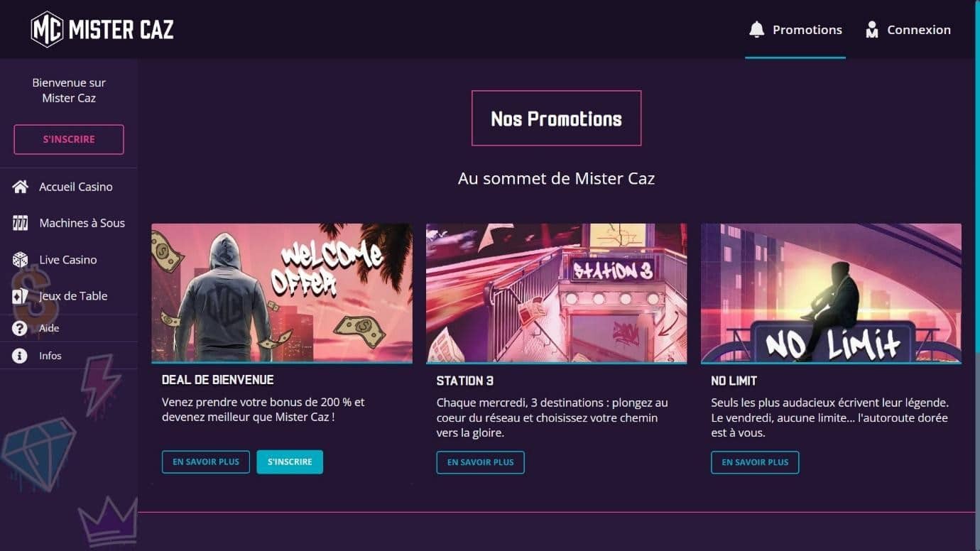
Task: Click the Live Casino dice icon
Action: pyautogui.click(x=21, y=260)
